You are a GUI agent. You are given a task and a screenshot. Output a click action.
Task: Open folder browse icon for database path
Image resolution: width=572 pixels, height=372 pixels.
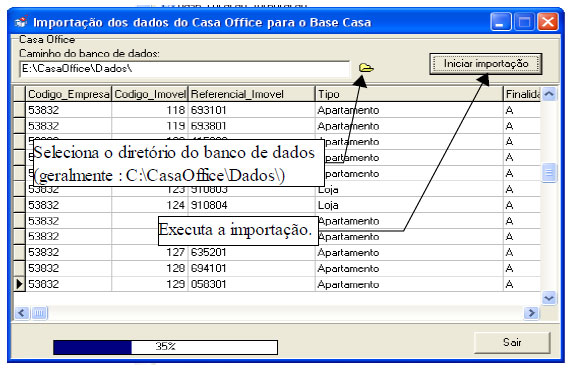pyautogui.click(x=366, y=68)
